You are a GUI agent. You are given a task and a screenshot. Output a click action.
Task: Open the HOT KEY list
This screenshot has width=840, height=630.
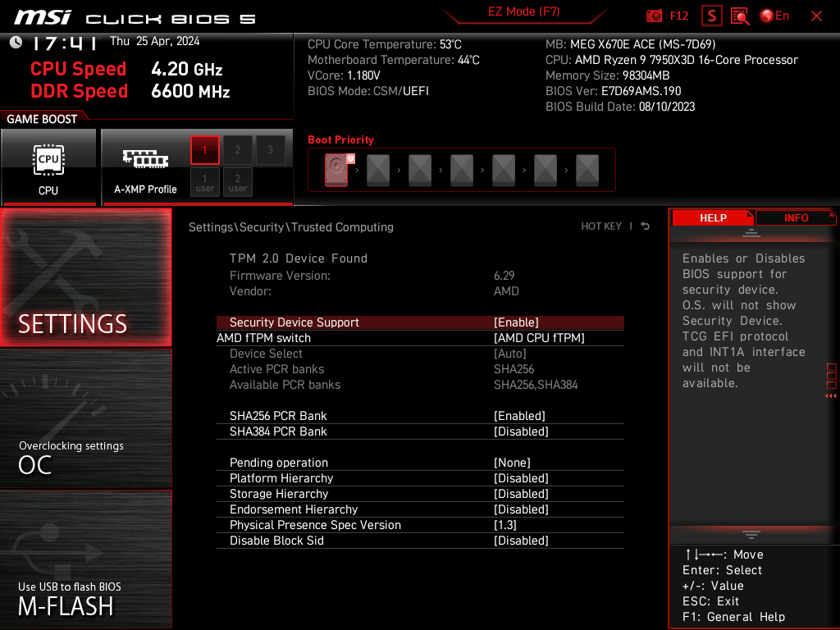click(601, 226)
